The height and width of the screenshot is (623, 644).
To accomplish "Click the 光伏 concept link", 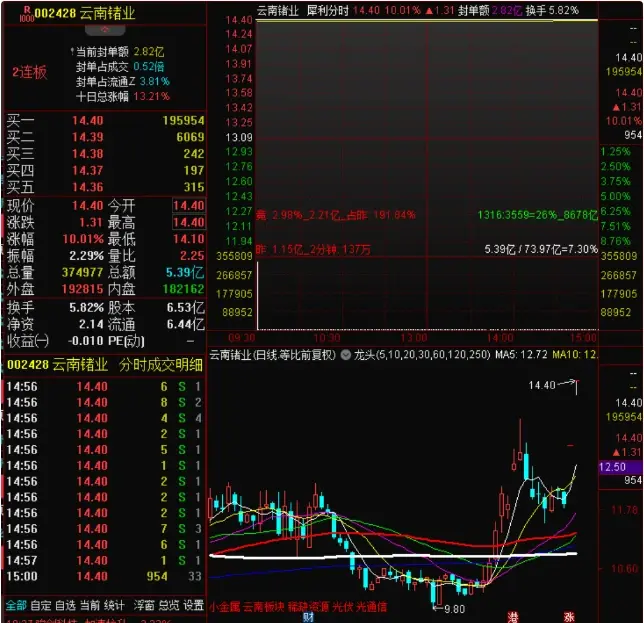I will 343,607.
